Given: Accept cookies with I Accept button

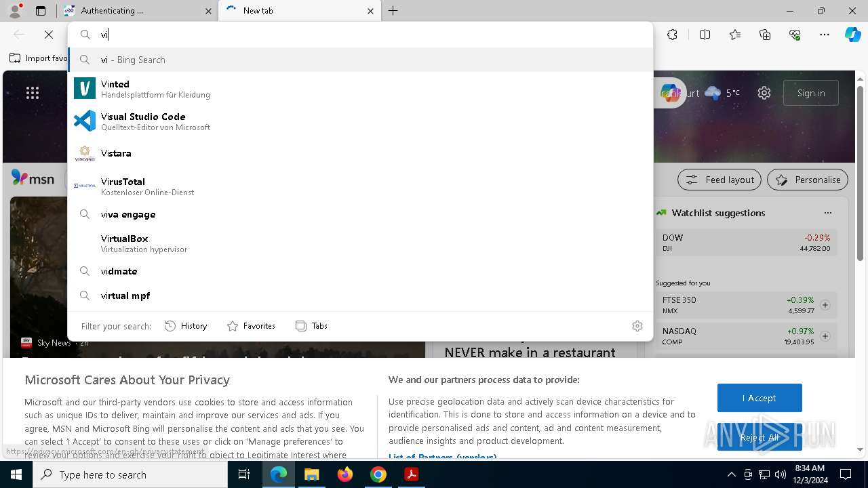Looking at the screenshot, I should coord(759,398).
